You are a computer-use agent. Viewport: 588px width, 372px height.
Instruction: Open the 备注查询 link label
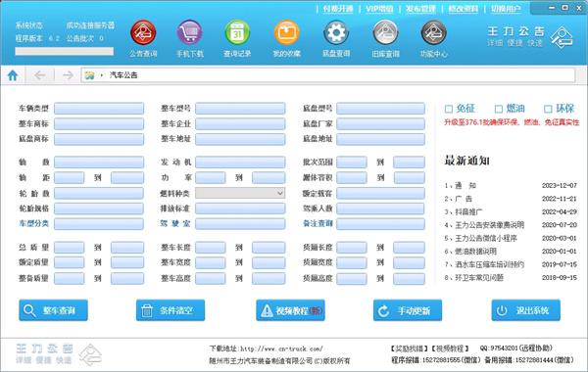[318, 223]
